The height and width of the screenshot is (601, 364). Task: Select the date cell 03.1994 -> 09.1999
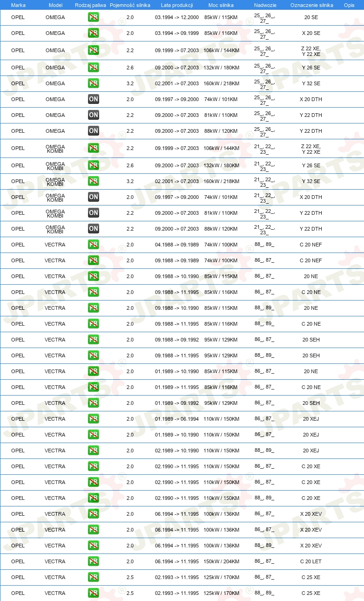[177, 33]
